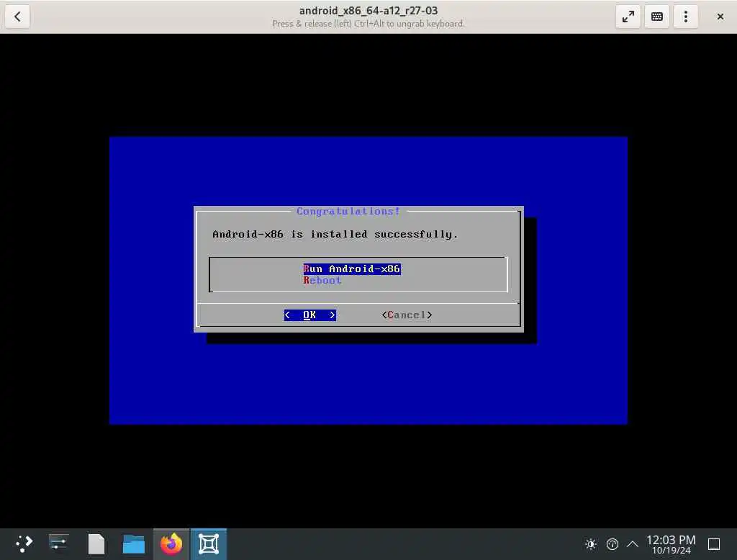This screenshot has height=560, width=737.
Task: Confirm with the OK button
Action: point(309,315)
